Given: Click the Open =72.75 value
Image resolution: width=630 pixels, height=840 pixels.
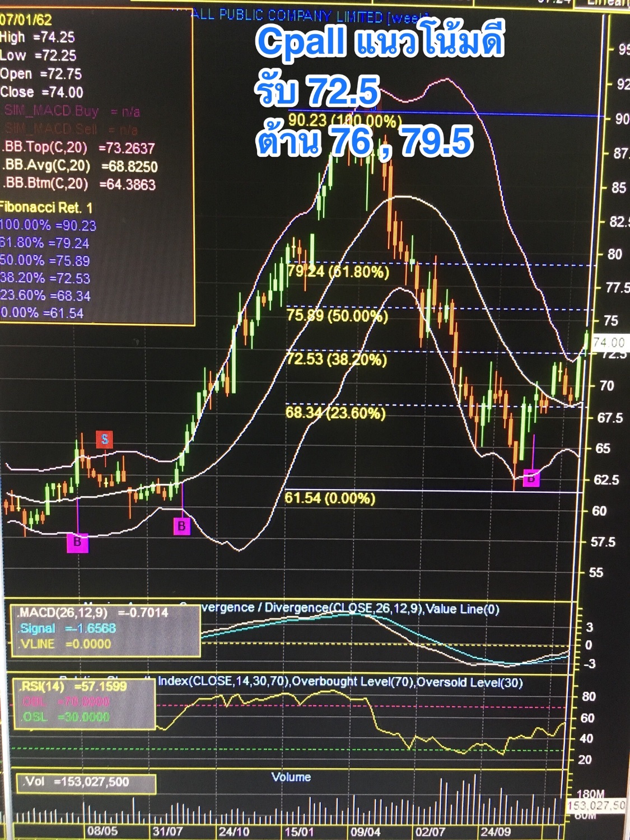Looking at the screenshot, I should [x=41, y=74].
